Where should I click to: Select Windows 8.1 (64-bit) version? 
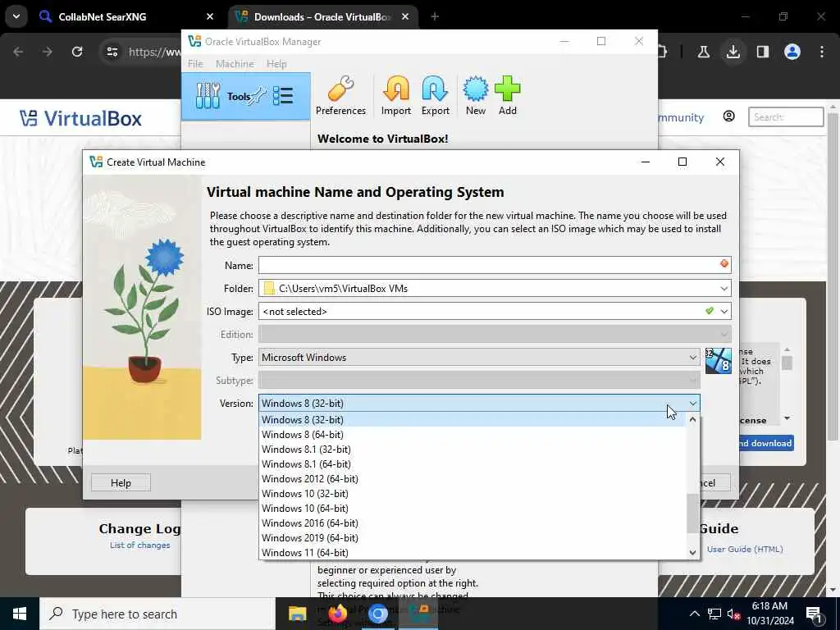pyautogui.click(x=472, y=464)
